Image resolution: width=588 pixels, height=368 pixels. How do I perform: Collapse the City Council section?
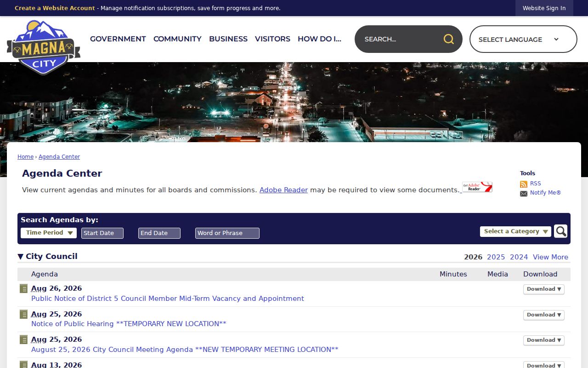pyautogui.click(x=20, y=257)
